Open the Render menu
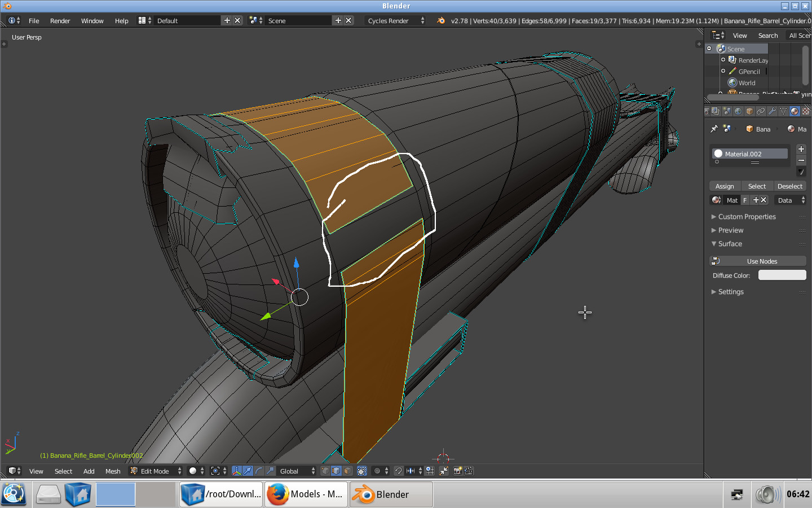812x508 pixels. click(x=60, y=21)
